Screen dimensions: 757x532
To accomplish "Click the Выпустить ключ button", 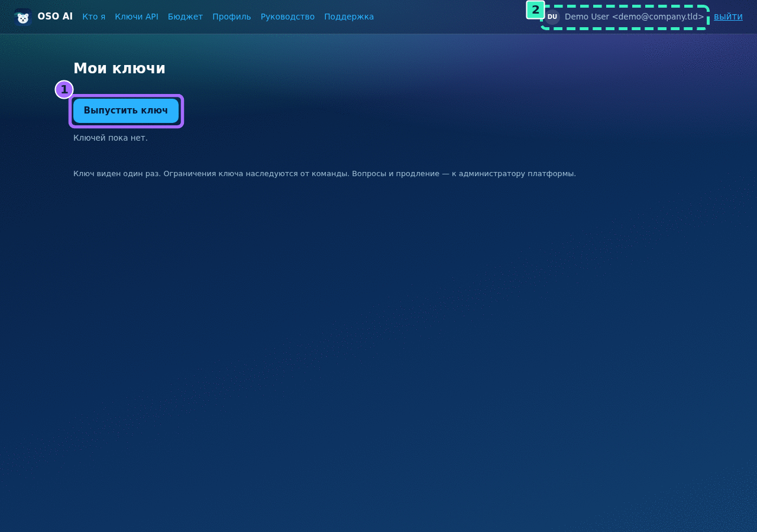I will coord(126,111).
